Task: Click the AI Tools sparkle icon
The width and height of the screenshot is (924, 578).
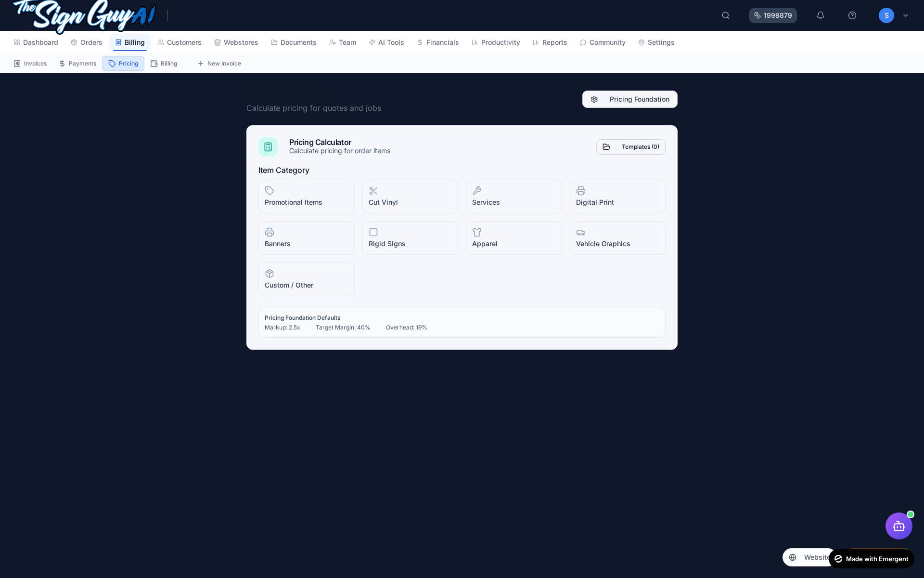Action: [x=372, y=42]
